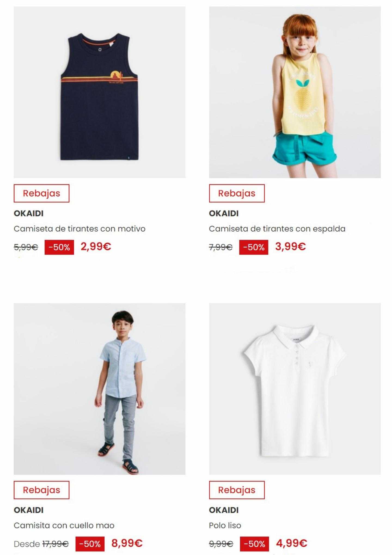Click OKAIDI brand above Polo liso
The height and width of the screenshot is (555, 392).
point(224,510)
